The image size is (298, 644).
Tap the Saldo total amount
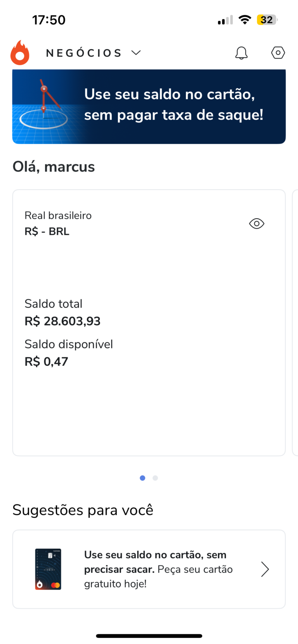click(62, 321)
